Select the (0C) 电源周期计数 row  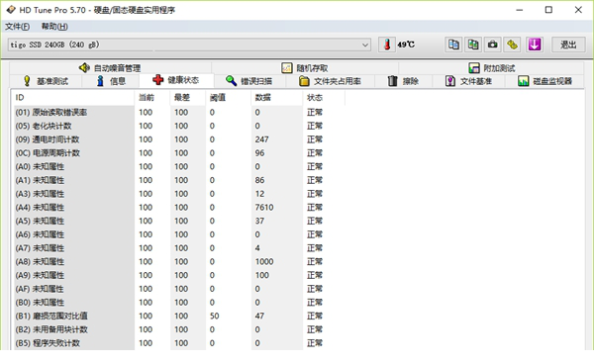tap(178, 153)
